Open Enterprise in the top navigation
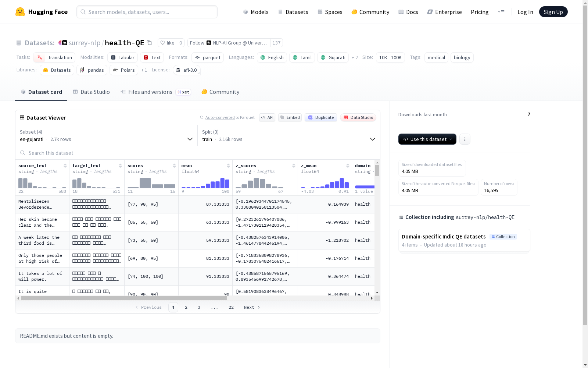The height and width of the screenshot is (368, 588). 444,12
